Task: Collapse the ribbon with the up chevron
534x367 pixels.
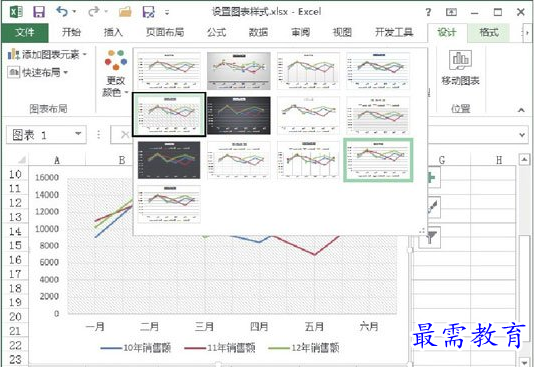Action: coord(521,110)
